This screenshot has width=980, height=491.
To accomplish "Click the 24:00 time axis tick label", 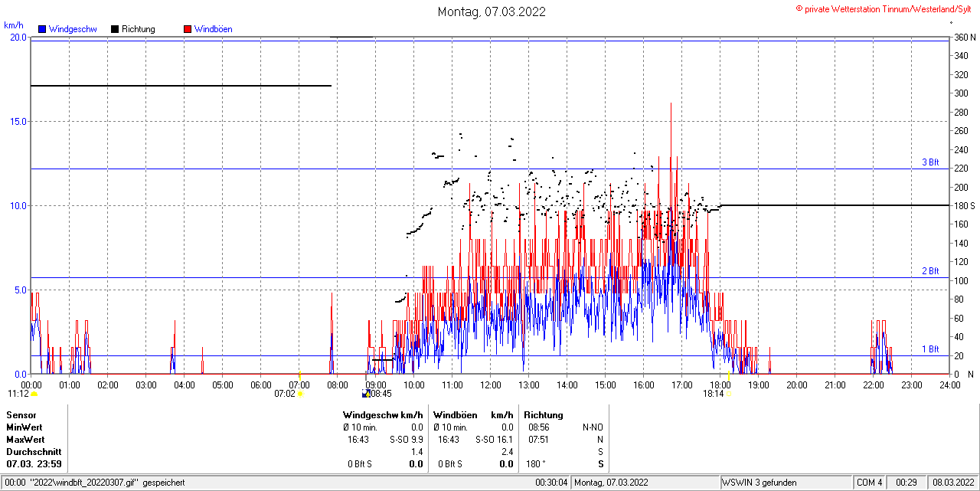I will click(x=950, y=385).
